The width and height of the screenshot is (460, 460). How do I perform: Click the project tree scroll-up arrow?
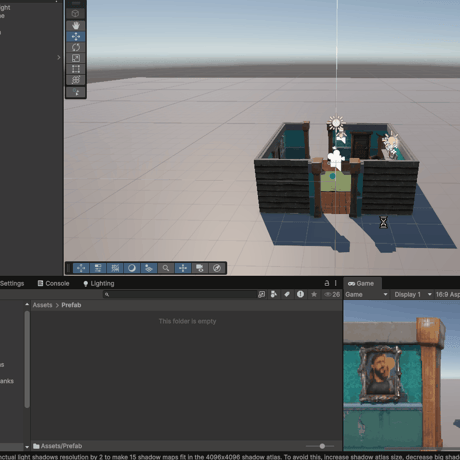pos(27,305)
